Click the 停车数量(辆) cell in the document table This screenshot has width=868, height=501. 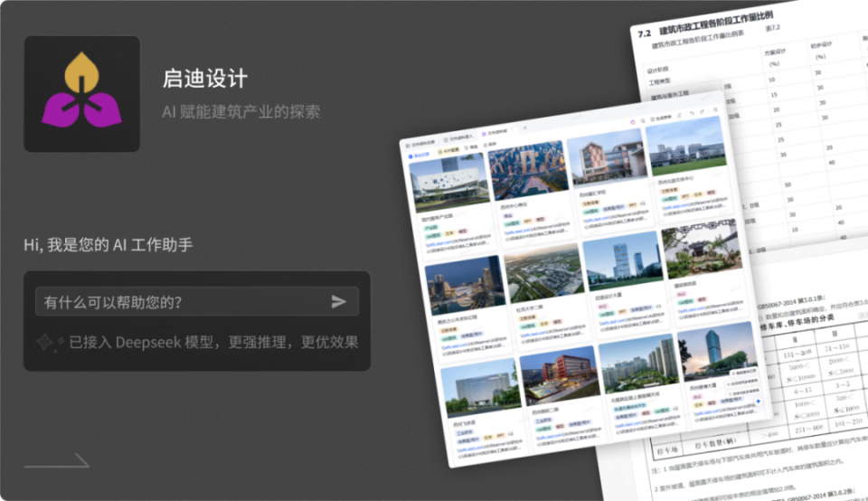(x=714, y=444)
